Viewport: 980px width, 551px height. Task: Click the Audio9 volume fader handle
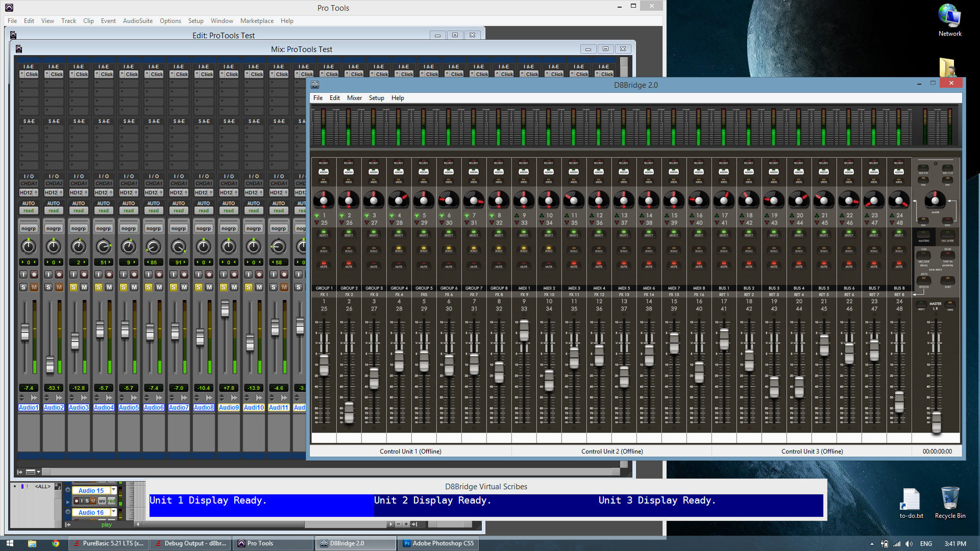[225, 309]
